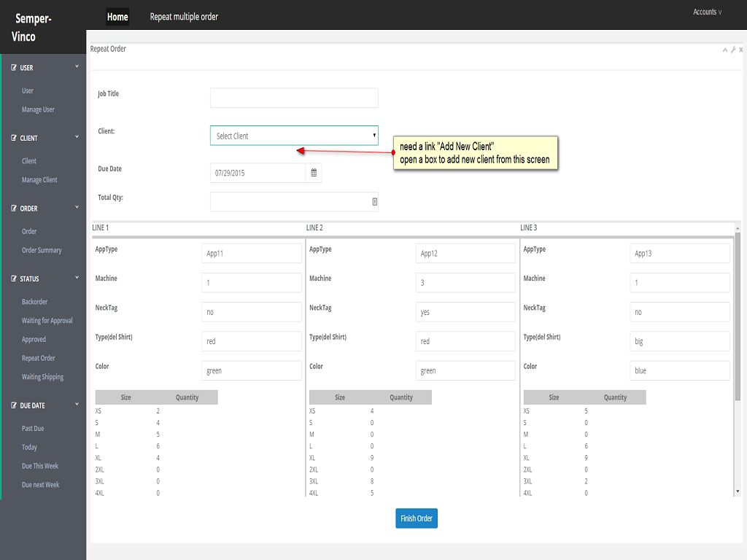This screenshot has height=560, width=747.
Task: Collapse the USER sidebar section chevron
Action: point(77,66)
